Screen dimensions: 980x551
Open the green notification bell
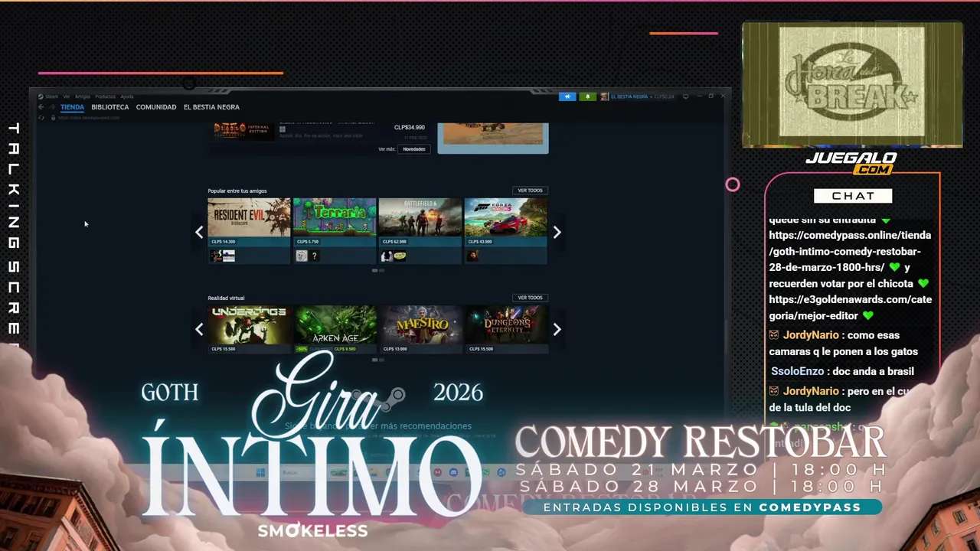point(588,96)
